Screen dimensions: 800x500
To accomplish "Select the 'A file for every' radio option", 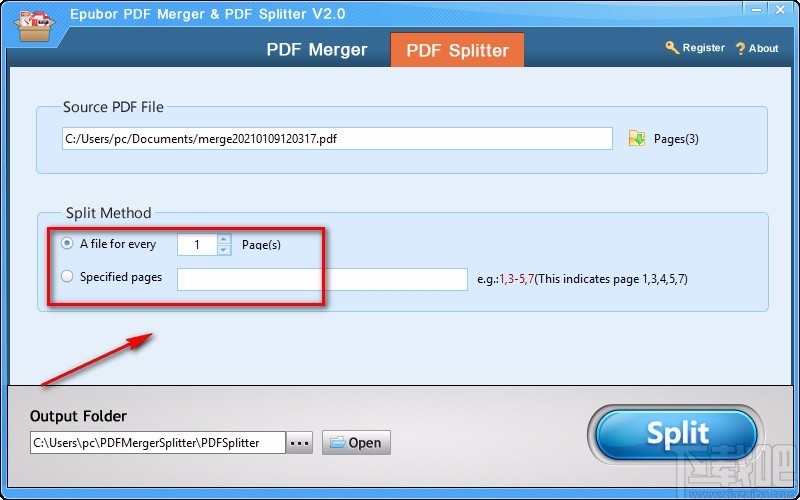I will [x=67, y=244].
